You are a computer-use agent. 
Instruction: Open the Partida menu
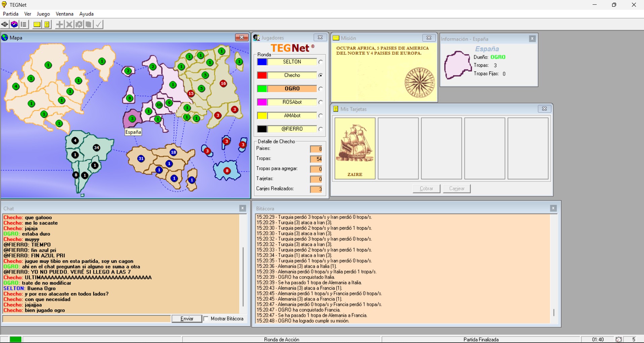point(11,14)
